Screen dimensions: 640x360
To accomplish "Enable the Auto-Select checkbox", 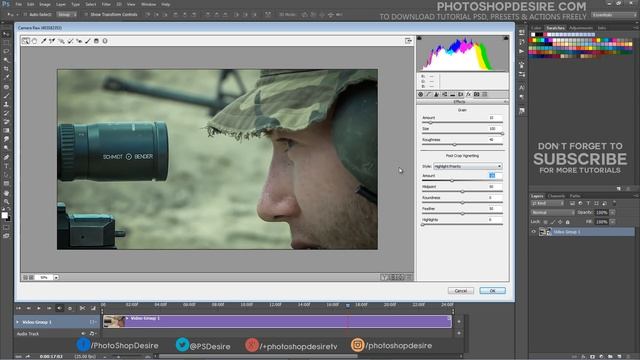I will (x=25, y=14).
